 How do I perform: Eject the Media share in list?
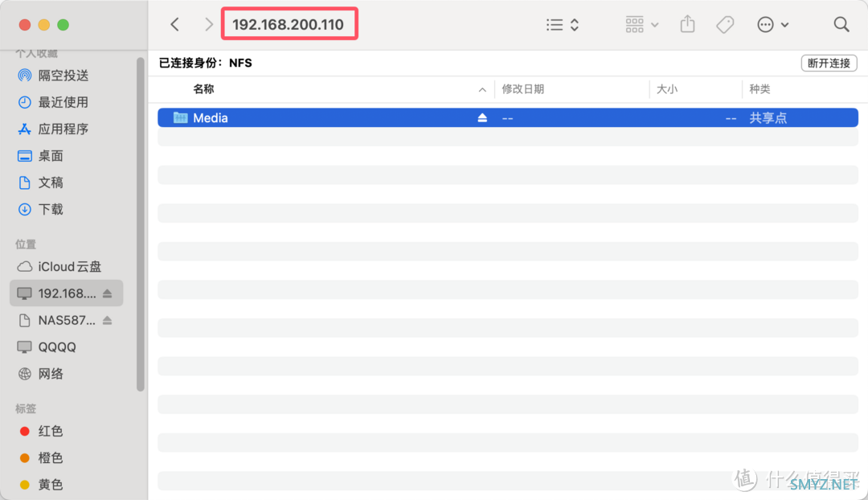pyautogui.click(x=482, y=118)
